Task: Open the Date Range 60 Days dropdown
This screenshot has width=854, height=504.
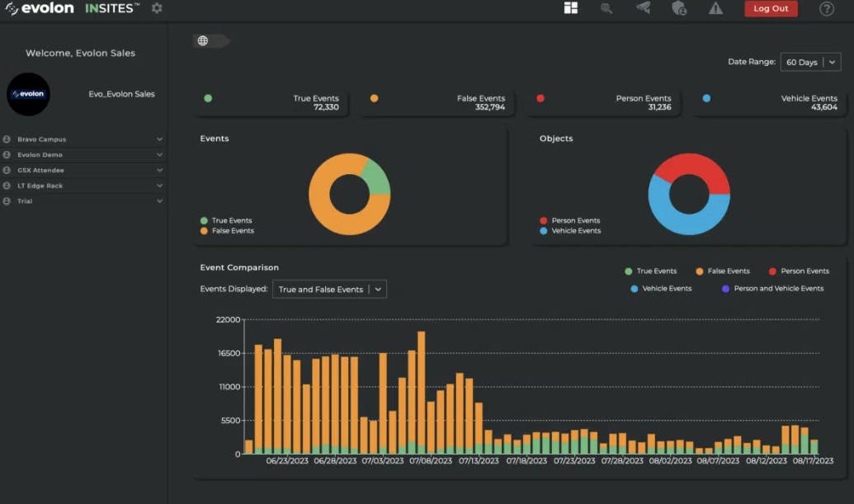Action: point(809,62)
